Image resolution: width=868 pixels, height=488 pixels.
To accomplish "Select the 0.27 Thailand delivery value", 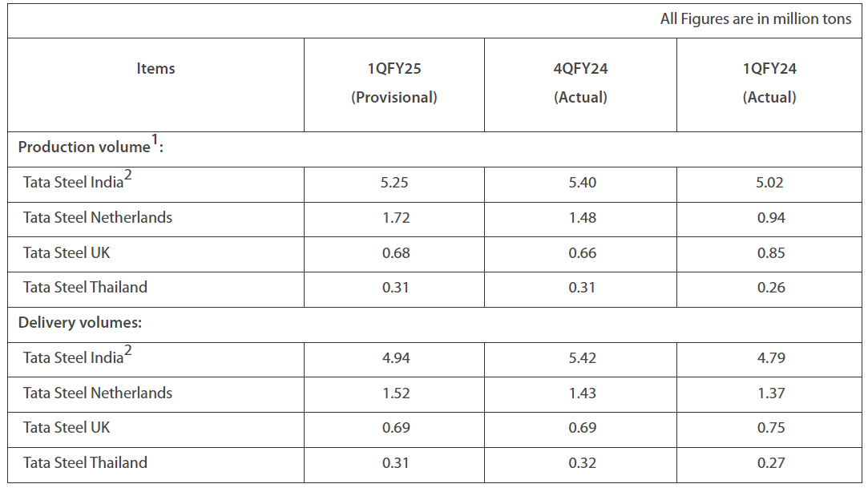I will point(771,462).
